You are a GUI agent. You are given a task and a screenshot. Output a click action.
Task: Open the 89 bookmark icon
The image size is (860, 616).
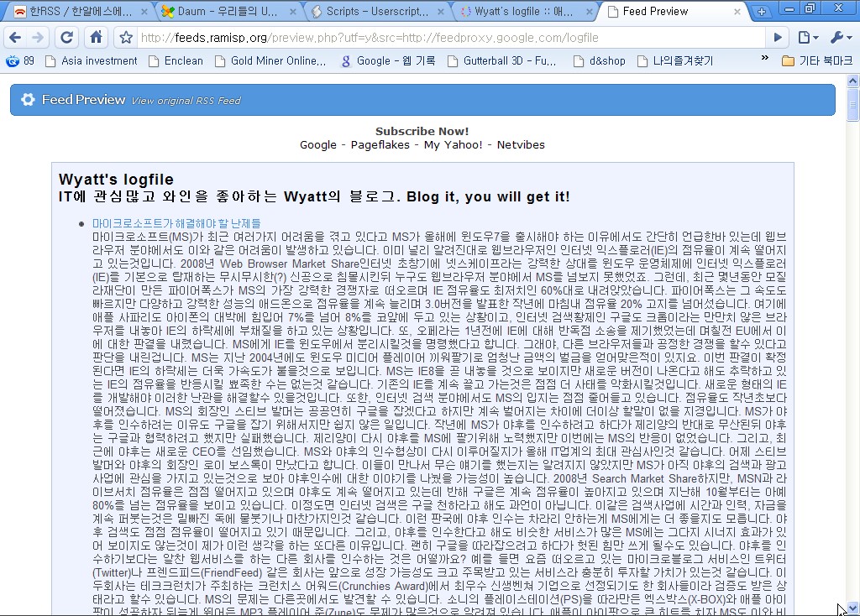[x=20, y=60]
